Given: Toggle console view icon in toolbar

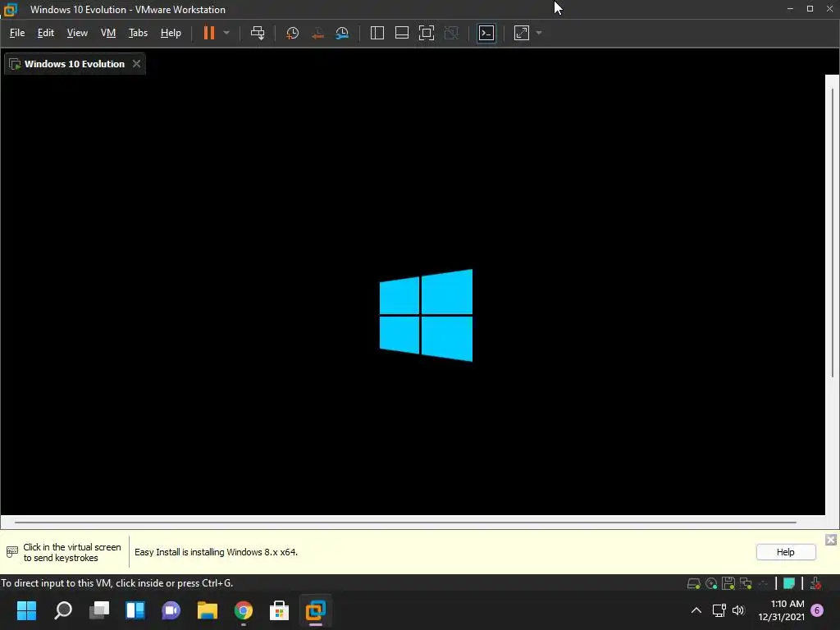Looking at the screenshot, I should tap(486, 33).
